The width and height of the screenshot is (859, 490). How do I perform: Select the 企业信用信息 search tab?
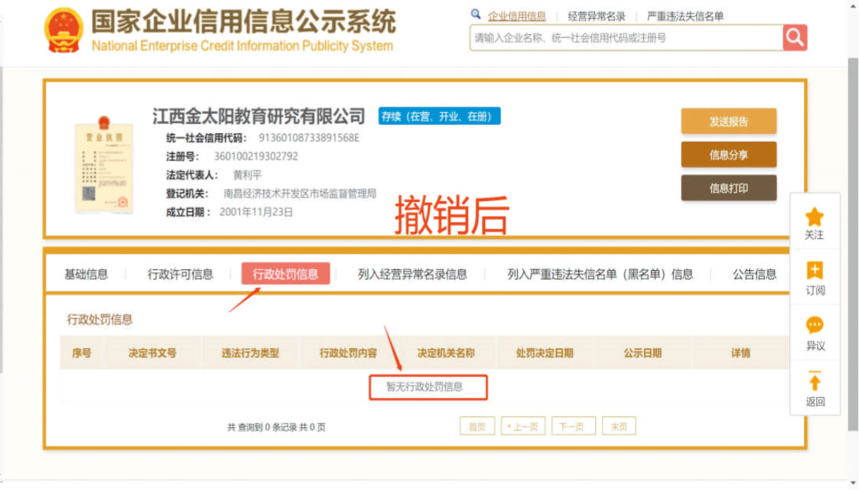coord(517,16)
